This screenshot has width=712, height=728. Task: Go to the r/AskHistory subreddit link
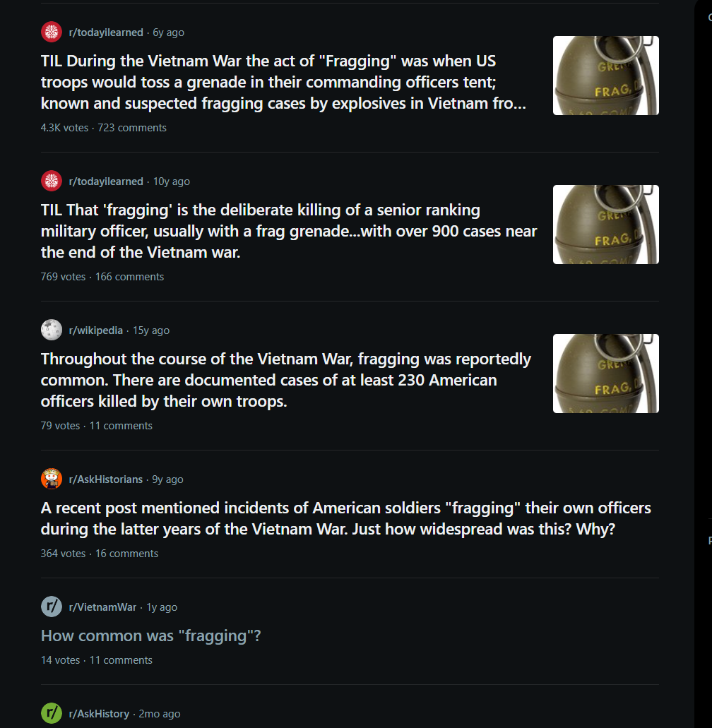[99, 714]
